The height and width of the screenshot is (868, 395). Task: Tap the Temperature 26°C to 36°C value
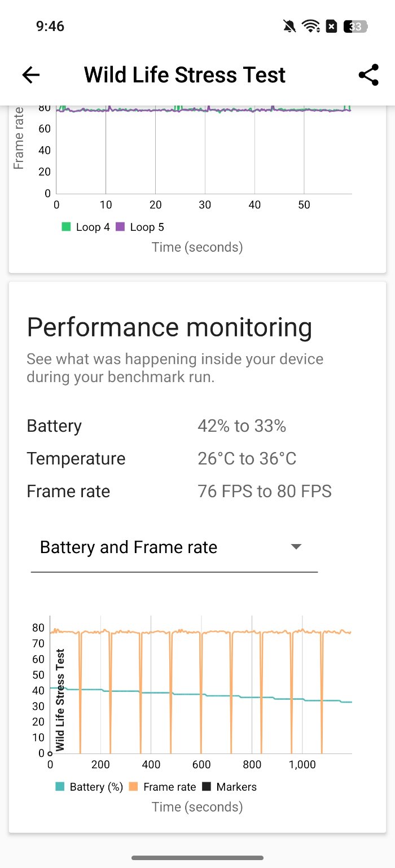click(247, 459)
